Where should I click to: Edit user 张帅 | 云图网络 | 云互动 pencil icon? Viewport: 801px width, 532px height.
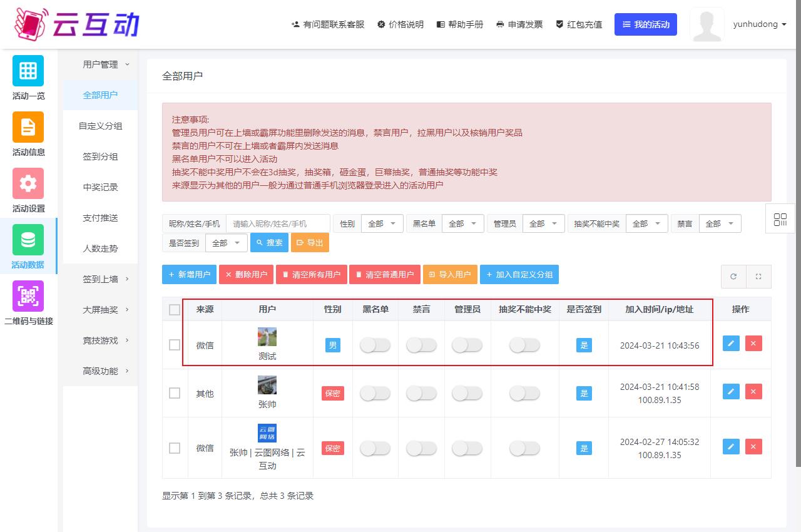pyautogui.click(x=731, y=446)
